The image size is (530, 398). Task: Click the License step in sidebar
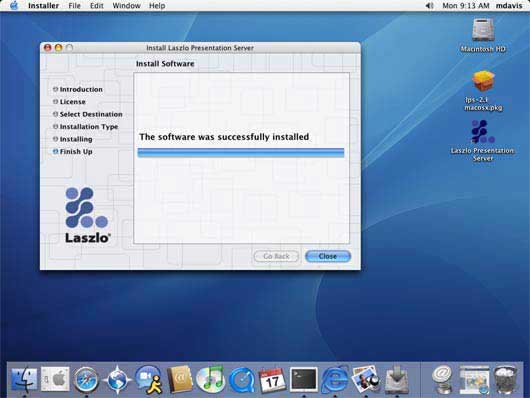(69, 102)
